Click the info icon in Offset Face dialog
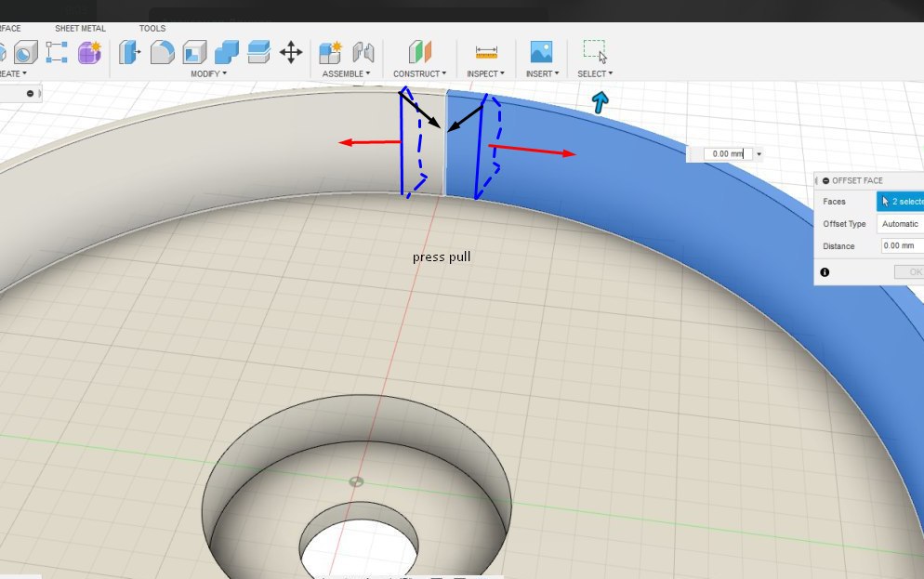 (x=825, y=272)
